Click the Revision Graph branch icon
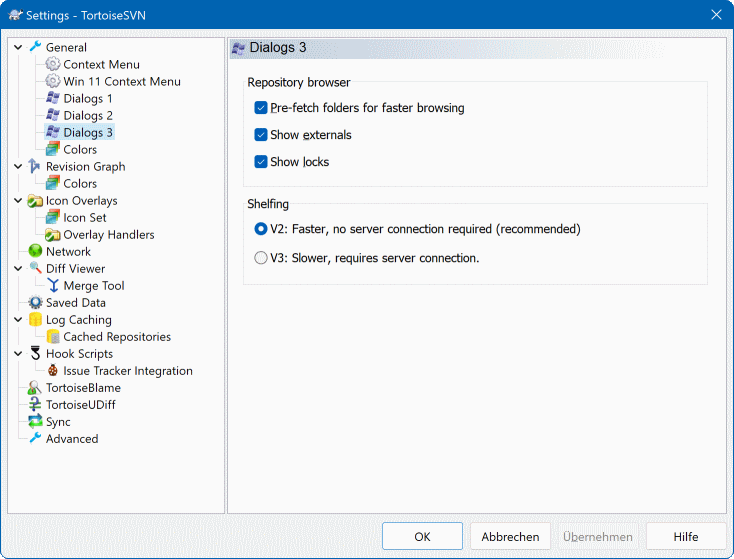 point(35,166)
